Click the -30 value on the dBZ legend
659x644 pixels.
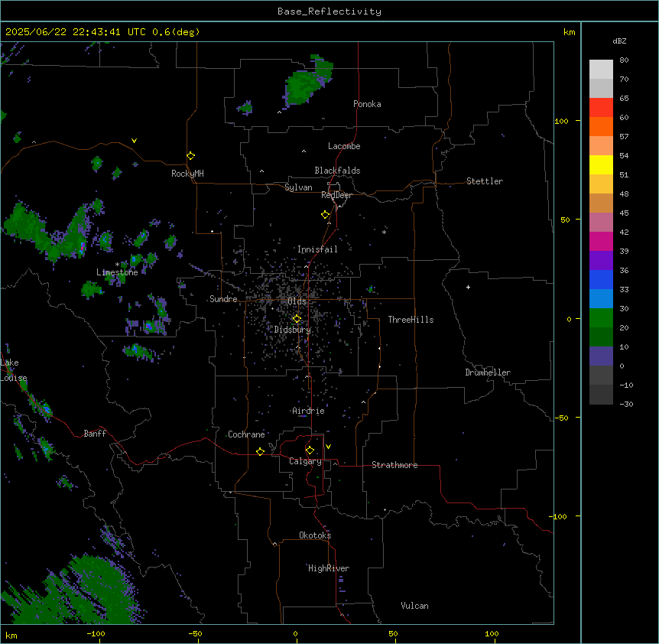pyautogui.click(x=626, y=405)
